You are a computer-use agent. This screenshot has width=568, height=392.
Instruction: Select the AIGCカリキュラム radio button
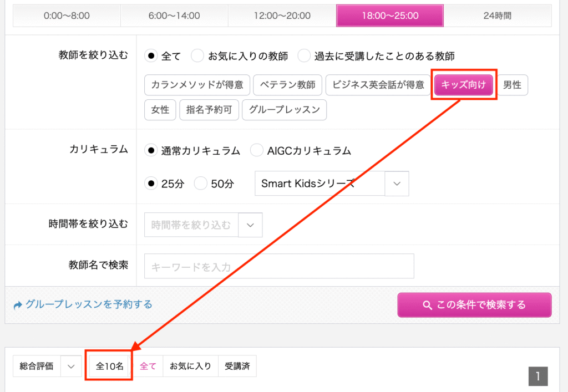[x=257, y=150]
